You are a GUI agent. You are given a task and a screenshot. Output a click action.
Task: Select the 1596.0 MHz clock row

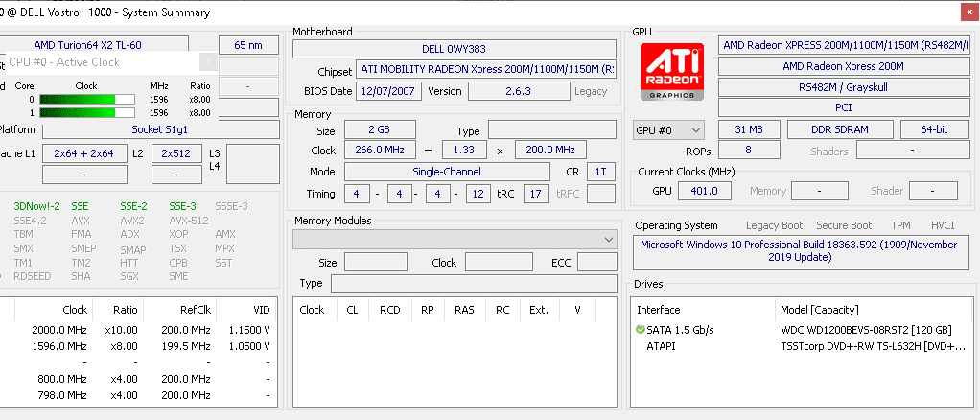pos(138,345)
